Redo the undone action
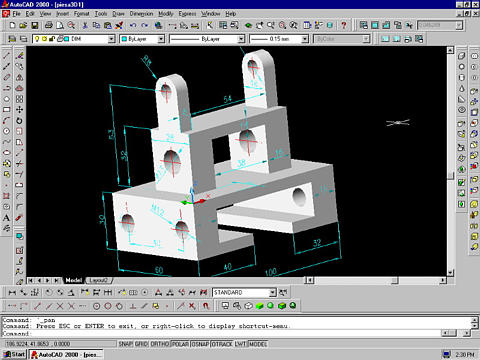Viewport: 480px width, 360px height. coord(144,25)
